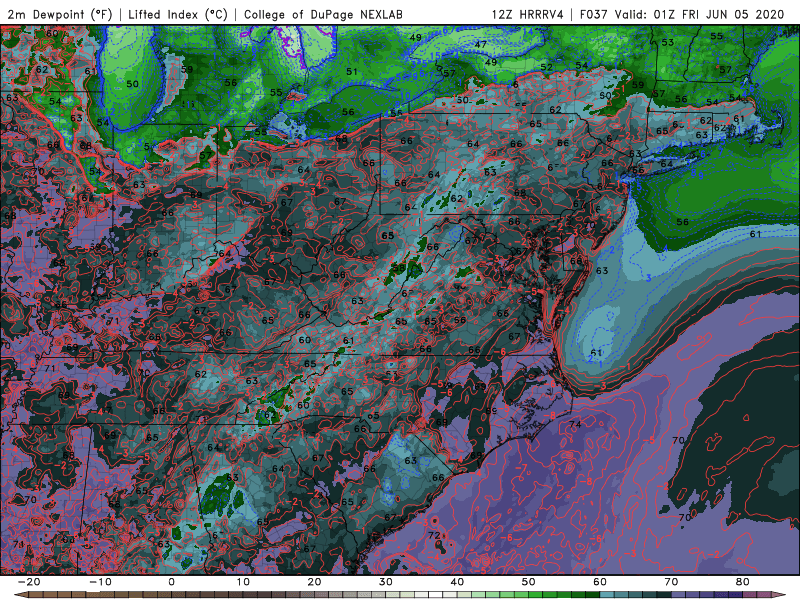Click the 80 label on the color scale
Image resolution: width=800 pixels, height=600 pixels.
(743, 582)
